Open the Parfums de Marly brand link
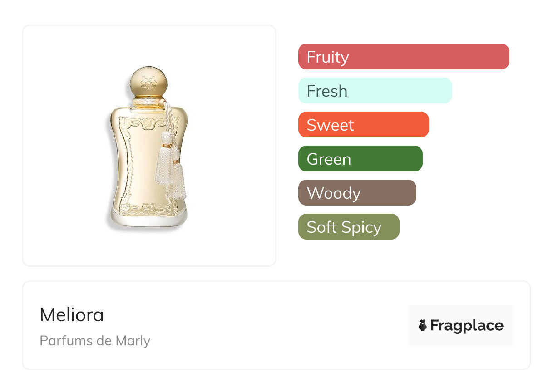This screenshot has width=553, height=392. tap(95, 341)
